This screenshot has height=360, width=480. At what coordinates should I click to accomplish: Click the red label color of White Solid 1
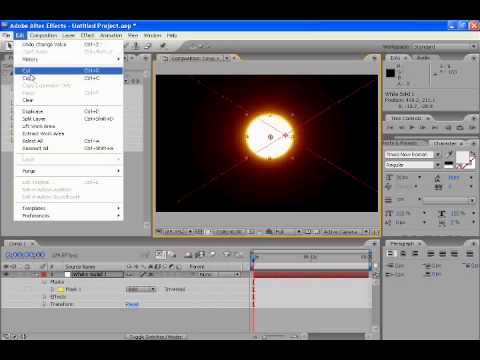pos(44,274)
